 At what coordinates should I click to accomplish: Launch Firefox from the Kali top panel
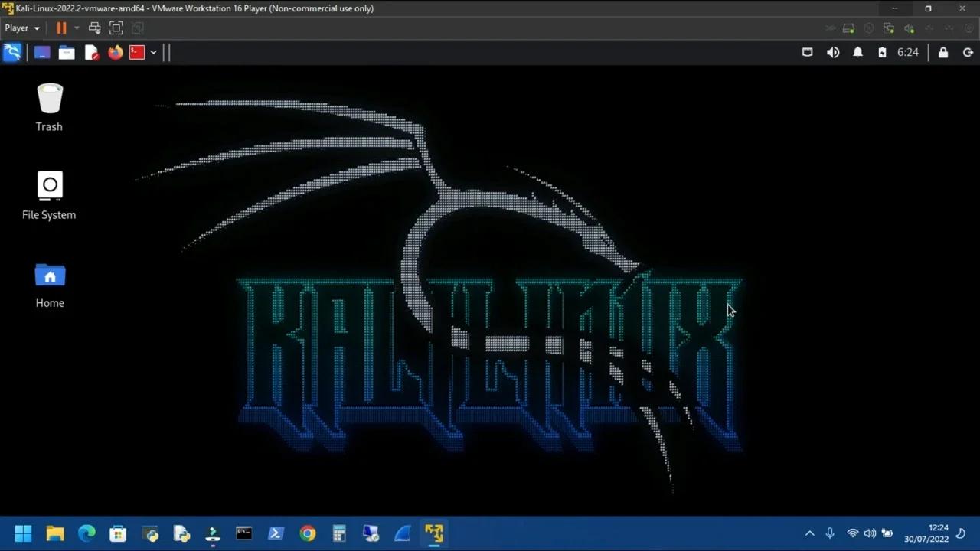pos(115,52)
